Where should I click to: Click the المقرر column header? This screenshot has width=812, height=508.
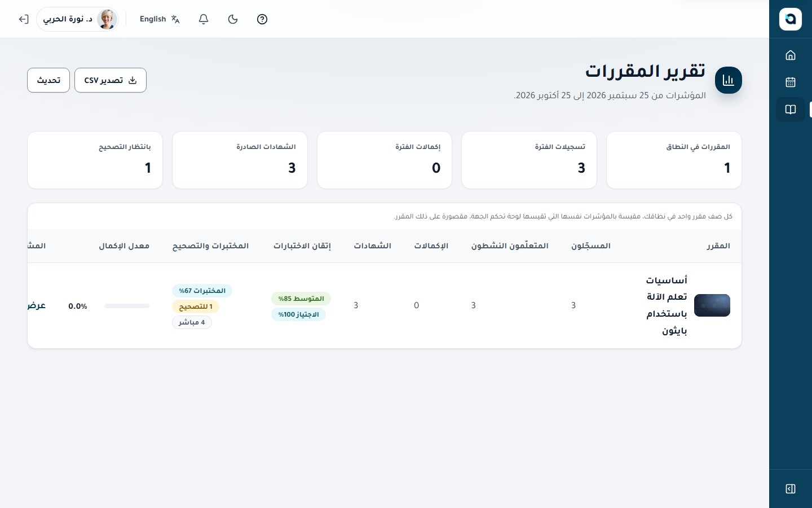718,246
